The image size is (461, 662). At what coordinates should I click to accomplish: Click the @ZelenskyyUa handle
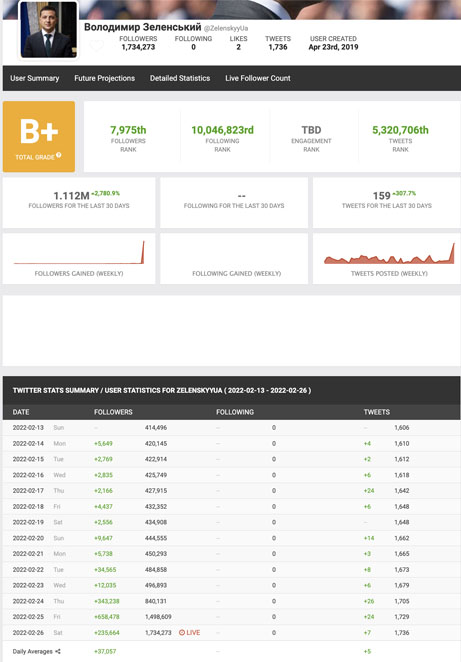226,28
